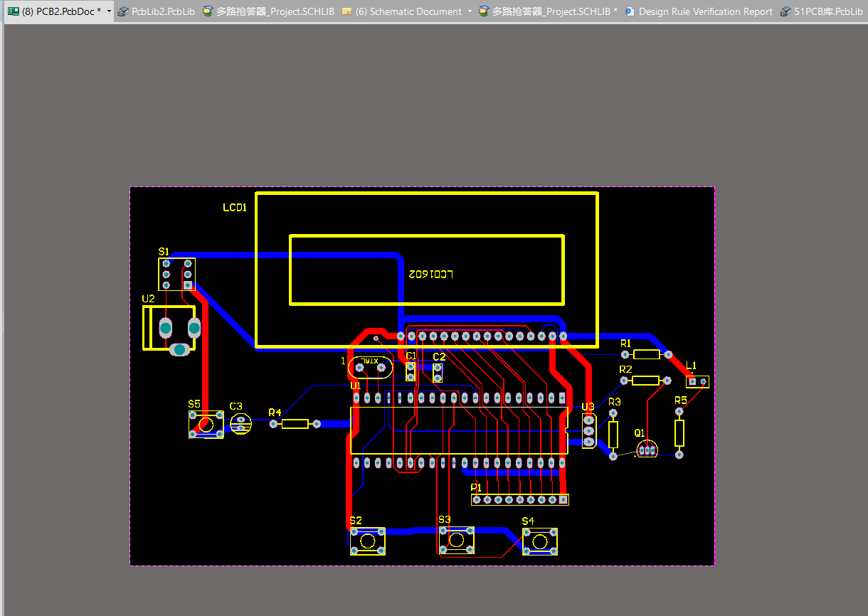Select the R5 designator label

pos(681,400)
